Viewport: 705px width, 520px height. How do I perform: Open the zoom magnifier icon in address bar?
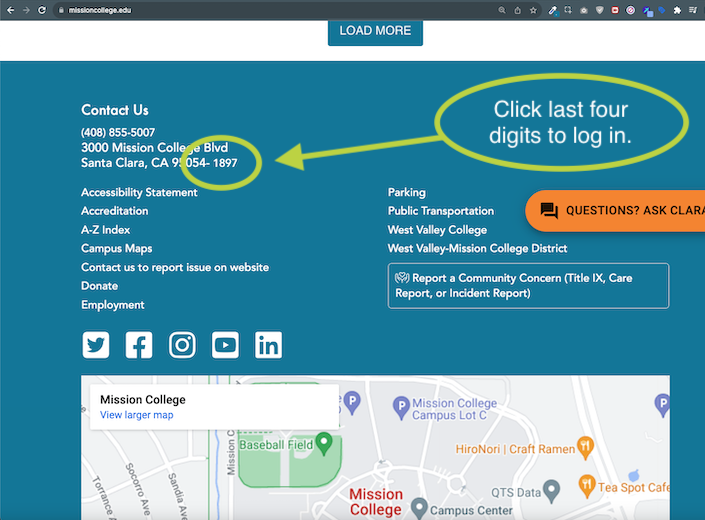502,10
